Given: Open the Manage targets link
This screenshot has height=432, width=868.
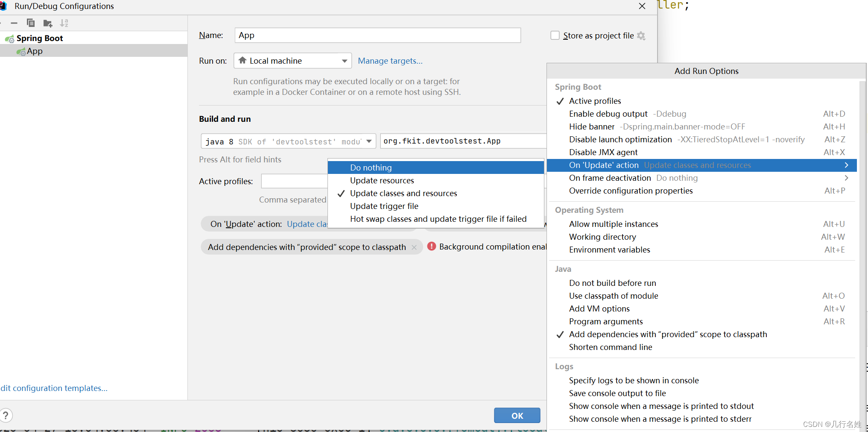Looking at the screenshot, I should [x=390, y=61].
